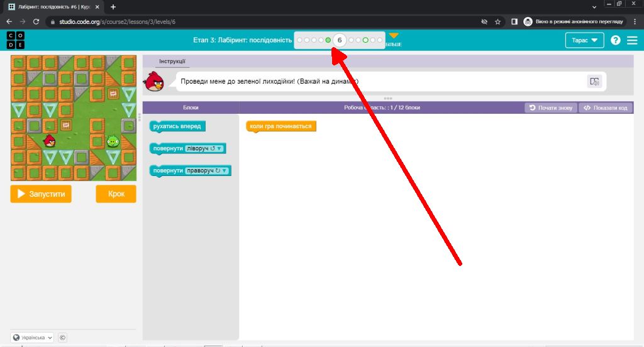Open the hamburger menu
This screenshot has height=347, width=644.
pyautogui.click(x=632, y=40)
